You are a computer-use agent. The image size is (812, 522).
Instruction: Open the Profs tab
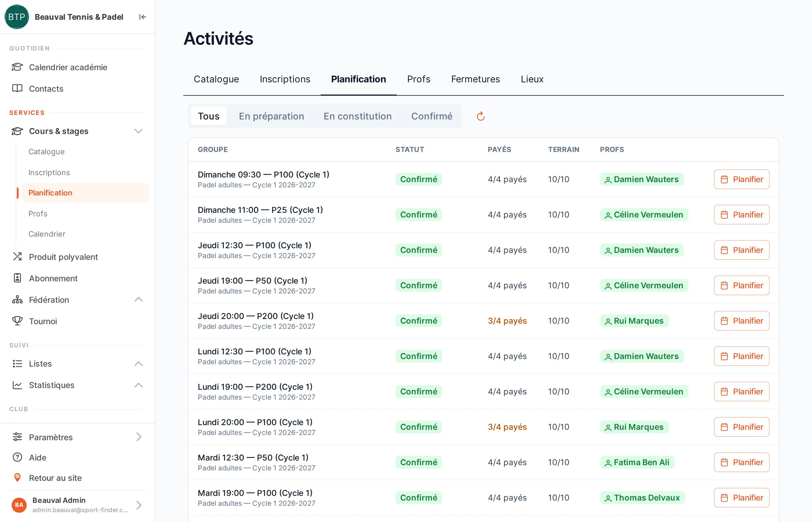click(418, 79)
